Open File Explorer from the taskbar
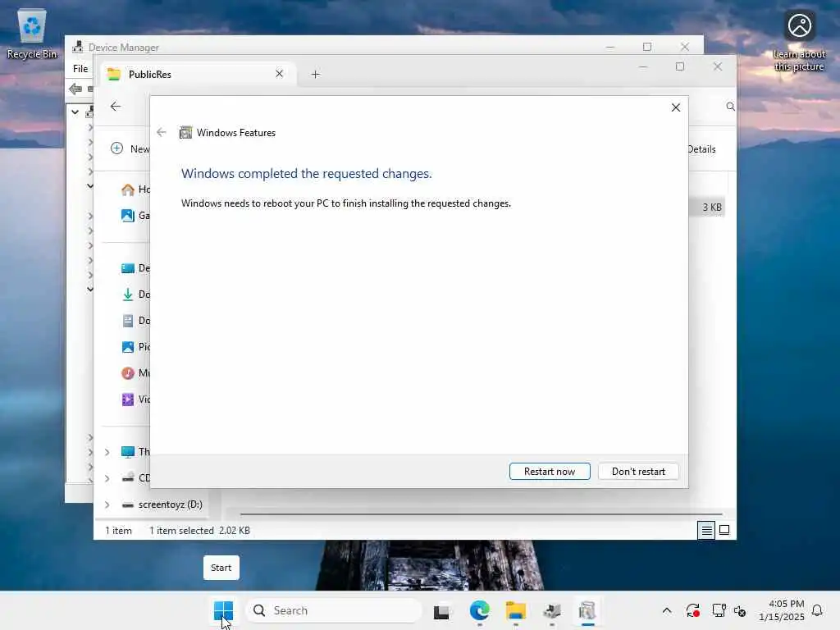The image size is (840, 630). [x=515, y=610]
